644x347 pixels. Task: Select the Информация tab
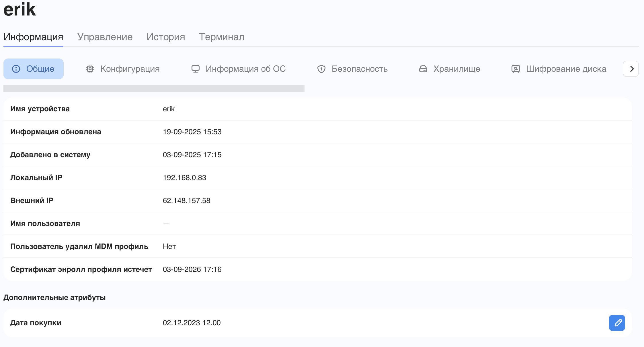pyautogui.click(x=33, y=37)
